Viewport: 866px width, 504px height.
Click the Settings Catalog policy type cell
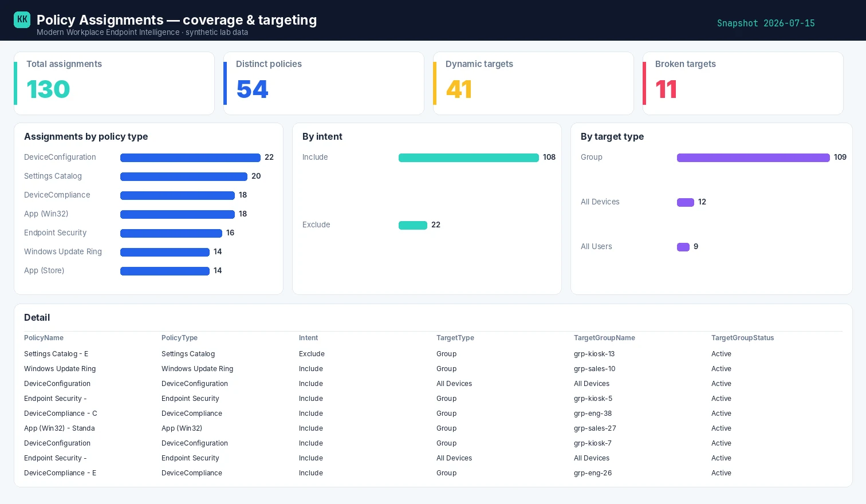pyautogui.click(x=188, y=354)
